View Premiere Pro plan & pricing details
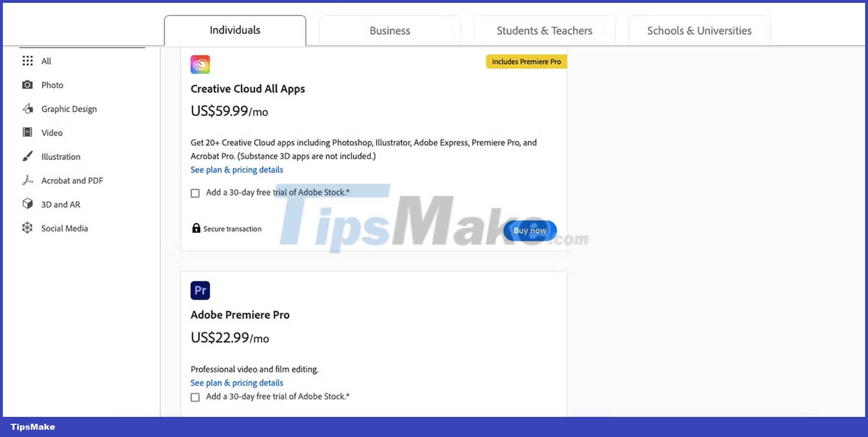This screenshot has height=437, width=868. click(x=237, y=383)
